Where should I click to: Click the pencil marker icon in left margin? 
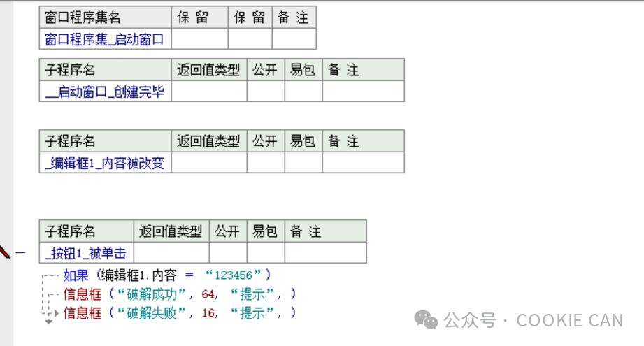[x=4, y=252]
